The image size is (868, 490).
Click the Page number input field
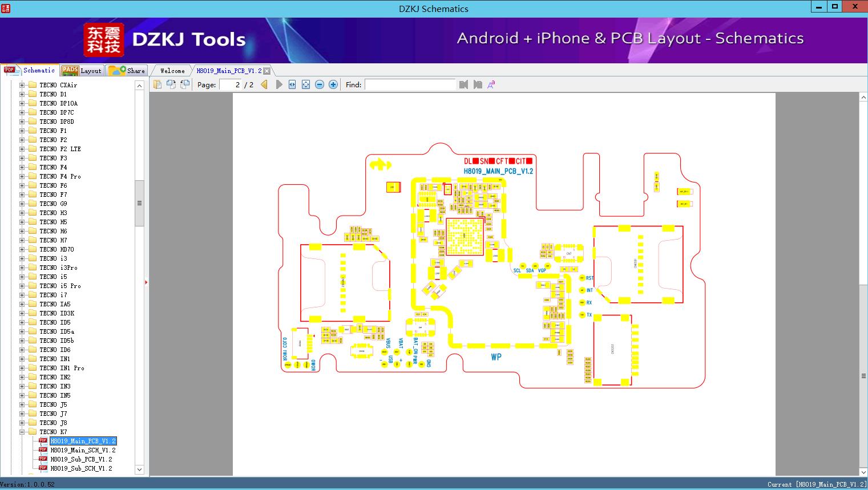(230, 84)
